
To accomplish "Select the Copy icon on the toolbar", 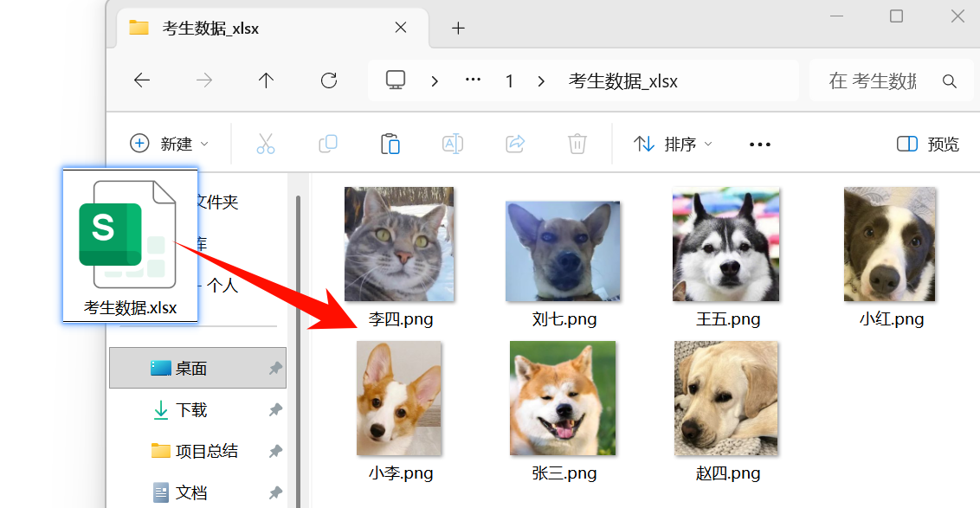I will (x=328, y=144).
